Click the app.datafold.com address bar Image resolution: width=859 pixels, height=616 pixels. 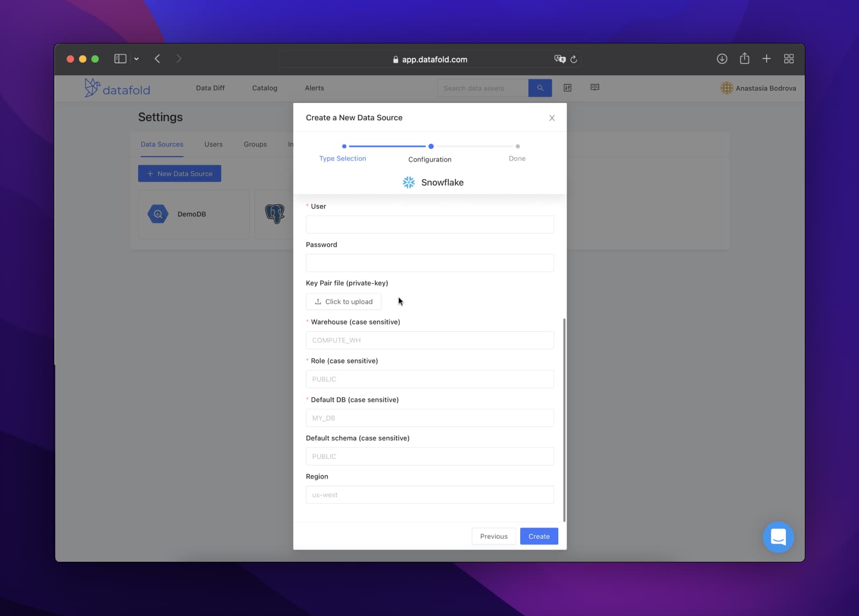coord(429,59)
